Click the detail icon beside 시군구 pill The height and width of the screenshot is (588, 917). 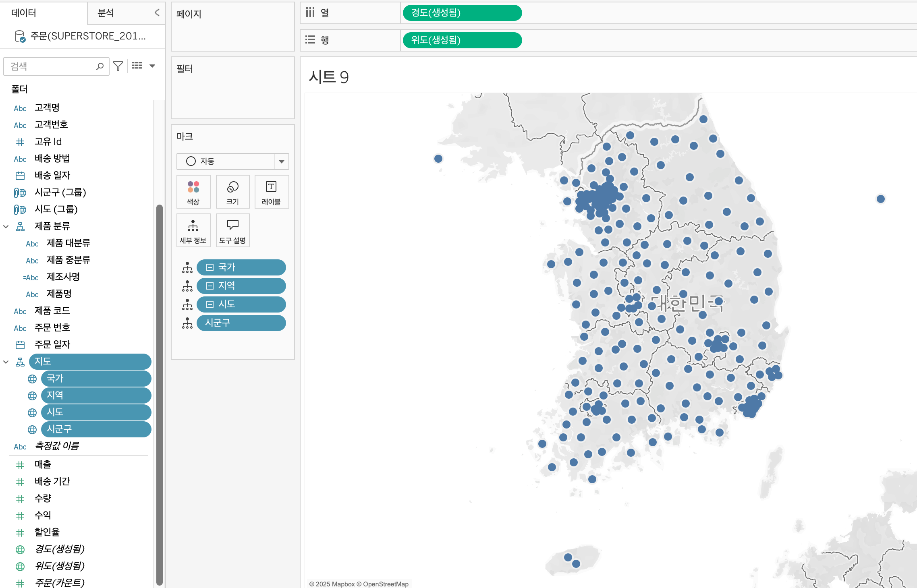pyautogui.click(x=187, y=323)
